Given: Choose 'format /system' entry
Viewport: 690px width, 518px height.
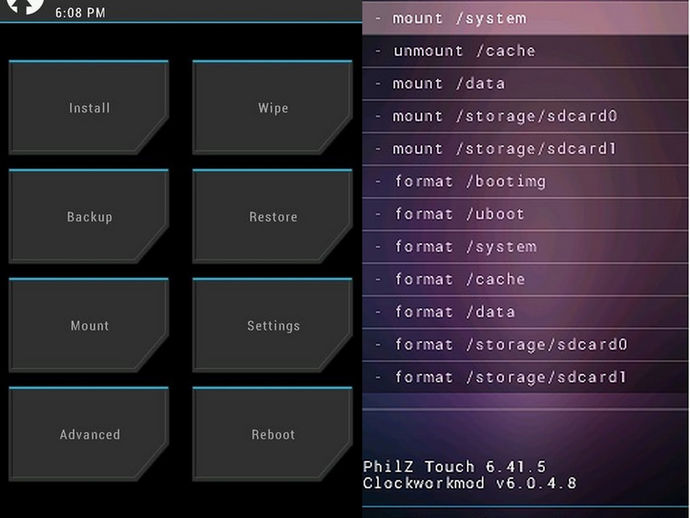Looking at the screenshot, I should [525, 246].
